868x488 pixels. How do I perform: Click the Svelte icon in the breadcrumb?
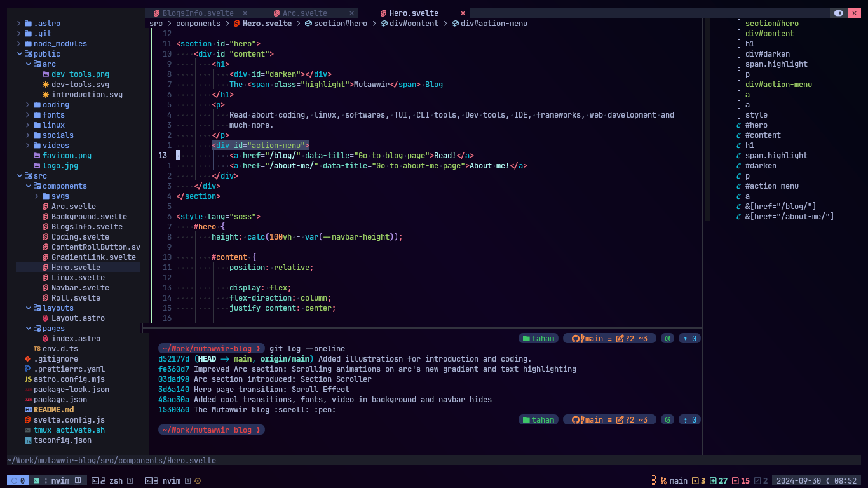(237, 24)
